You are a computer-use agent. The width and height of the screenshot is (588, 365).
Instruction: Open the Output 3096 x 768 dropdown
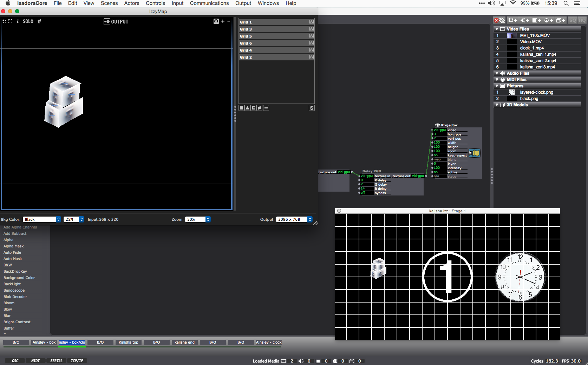pyautogui.click(x=294, y=219)
